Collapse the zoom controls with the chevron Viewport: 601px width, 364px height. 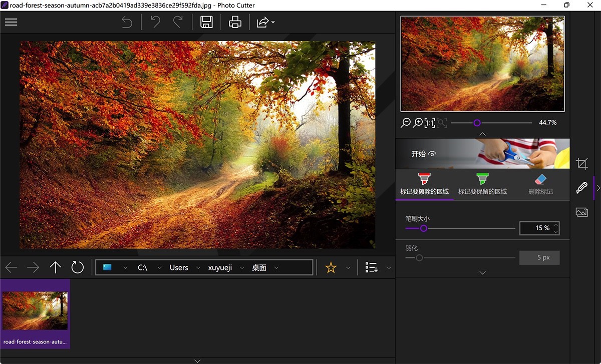point(482,134)
